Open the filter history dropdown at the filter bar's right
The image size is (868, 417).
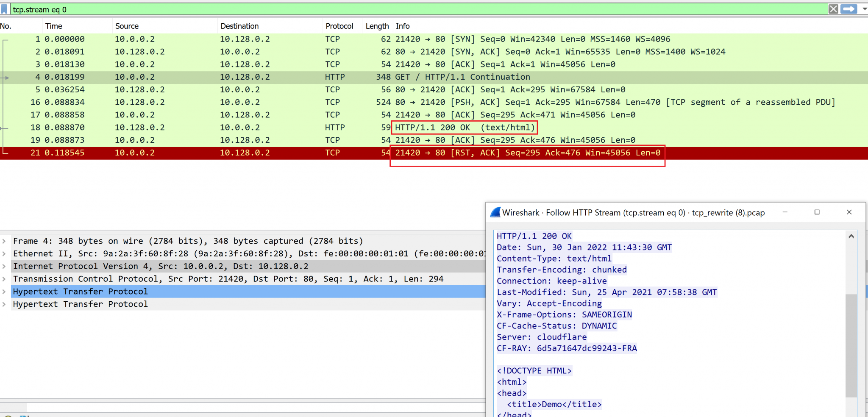[864, 9]
